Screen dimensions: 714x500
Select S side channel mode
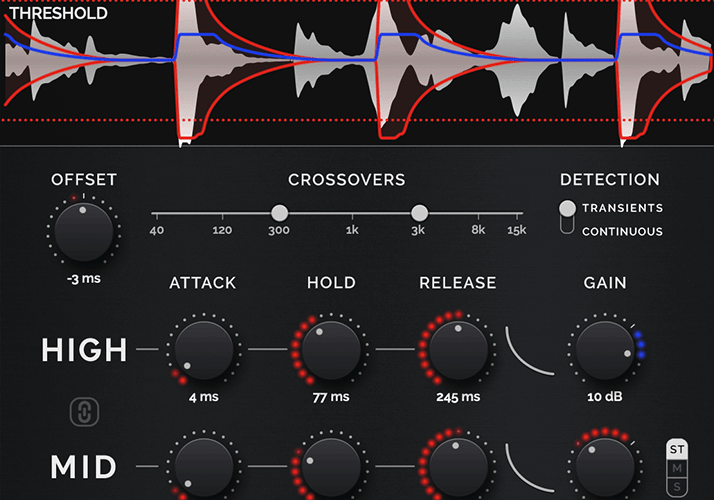677,487
